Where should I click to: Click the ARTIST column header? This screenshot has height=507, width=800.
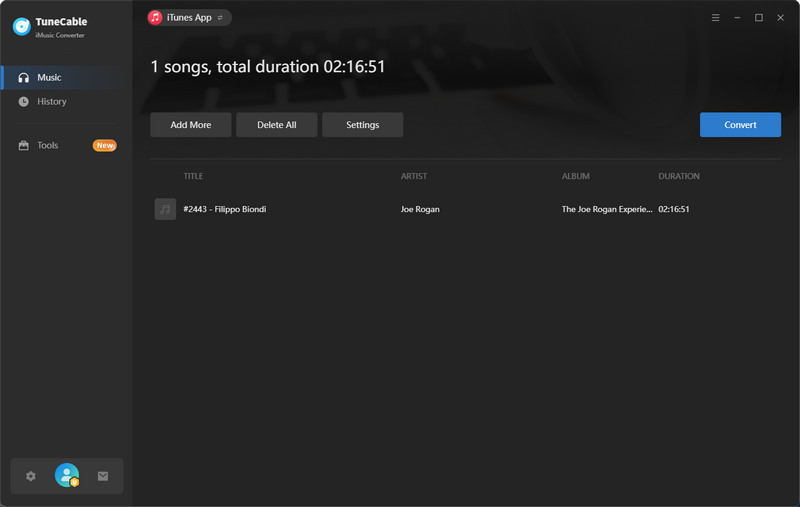(414, 176)
